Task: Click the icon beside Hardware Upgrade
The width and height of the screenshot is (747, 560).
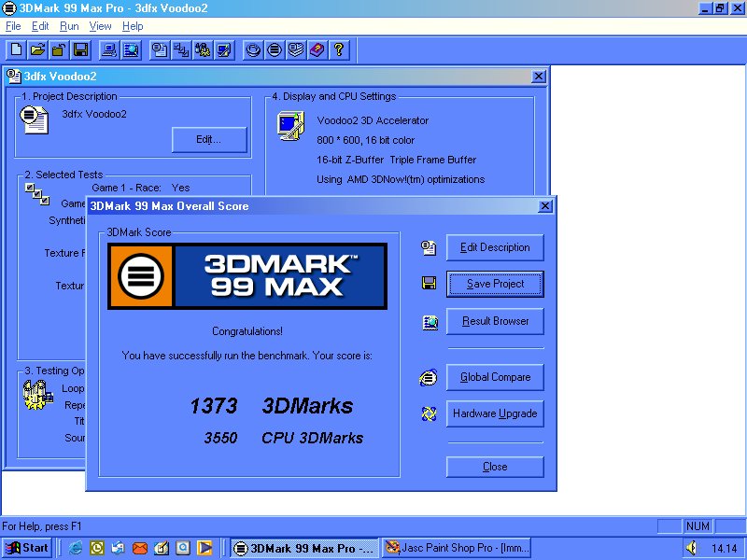Action: pos(430,413)
